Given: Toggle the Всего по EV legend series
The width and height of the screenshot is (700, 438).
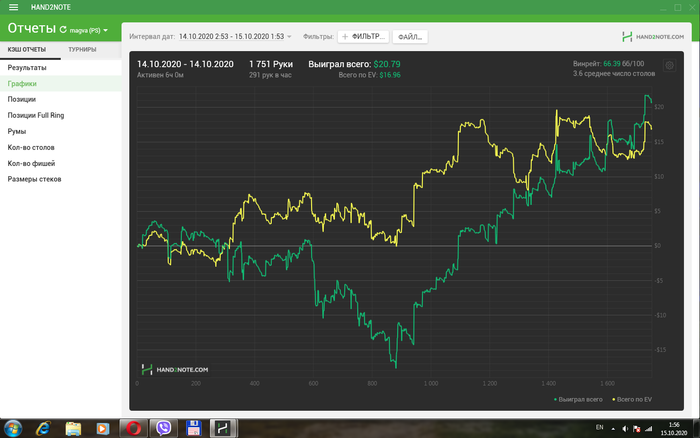Looking at the screenshot, I should [632, 399].
